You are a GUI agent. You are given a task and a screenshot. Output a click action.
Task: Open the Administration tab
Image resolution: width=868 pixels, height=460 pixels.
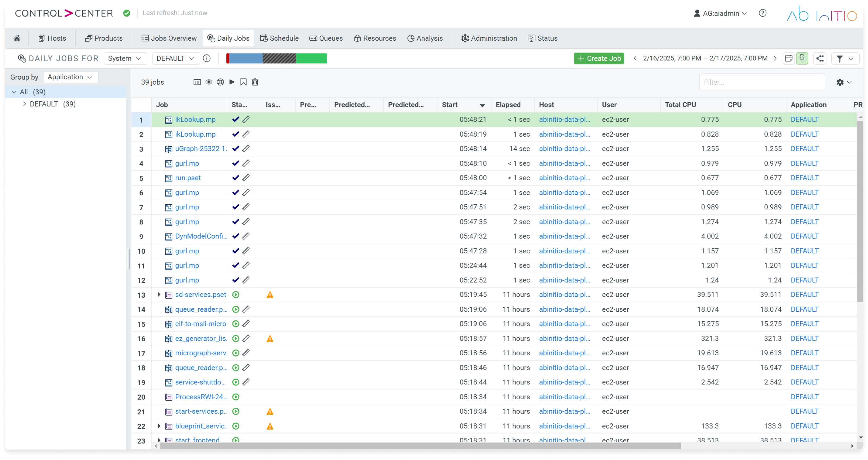(x=489, y=38)
